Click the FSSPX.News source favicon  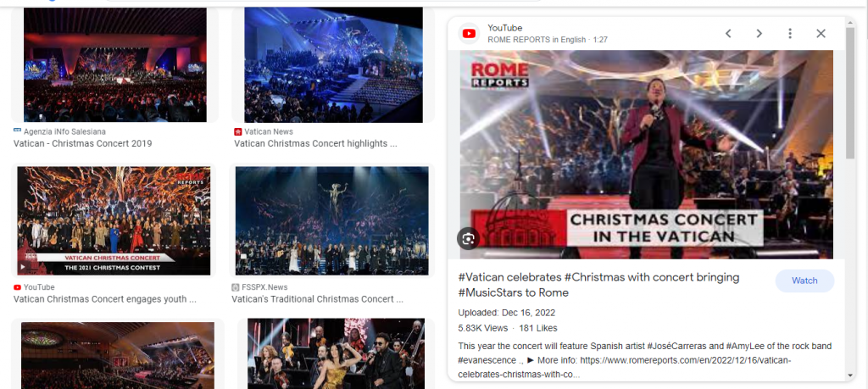point(236,287)
